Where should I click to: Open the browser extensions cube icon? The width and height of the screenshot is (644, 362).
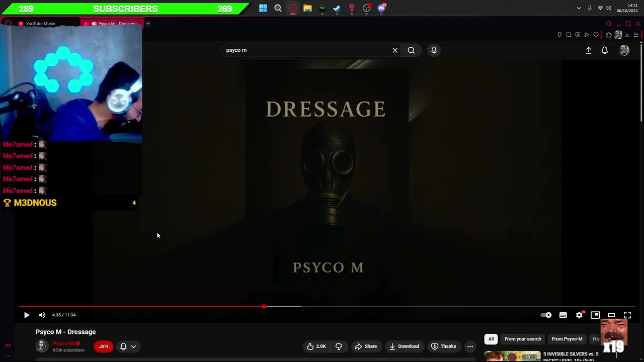609,35
